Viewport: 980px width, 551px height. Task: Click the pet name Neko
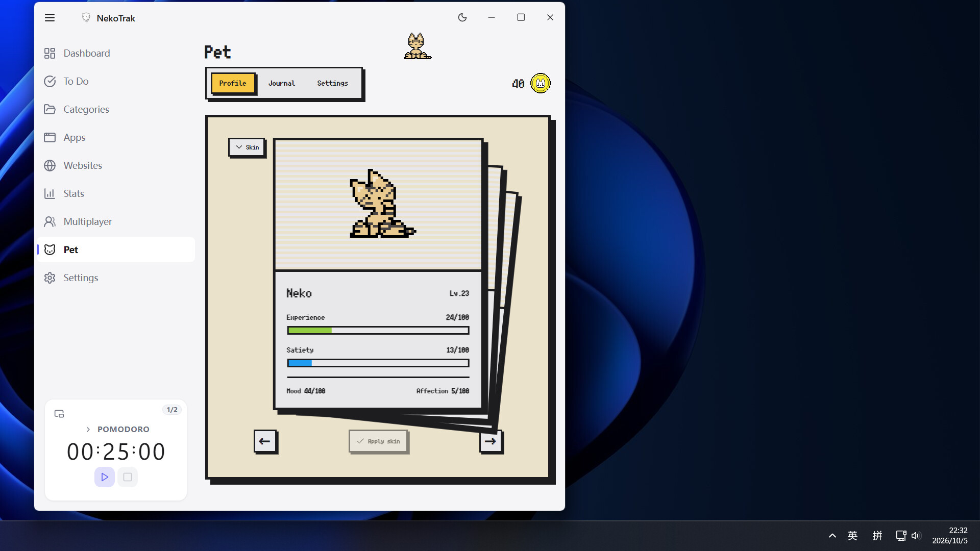tap(299, 293)
